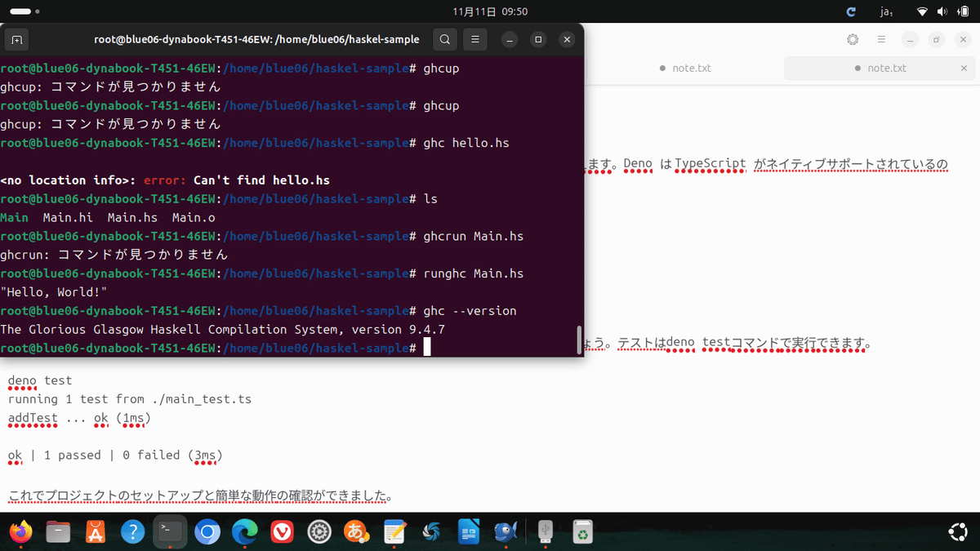Toggle the Wi-Fi status indicator

[x=924, y=12]
